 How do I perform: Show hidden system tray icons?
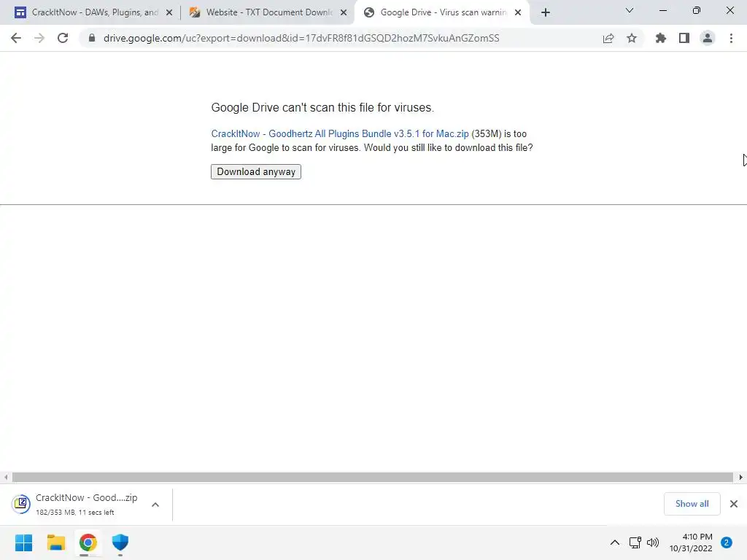615,542
